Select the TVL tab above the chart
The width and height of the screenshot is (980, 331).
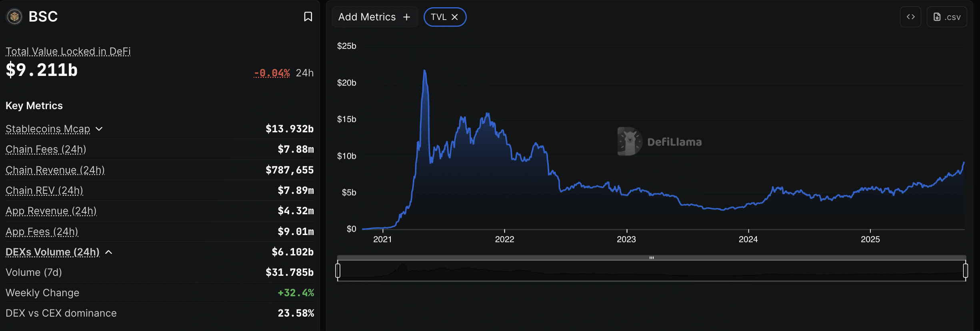click(439, 17)
